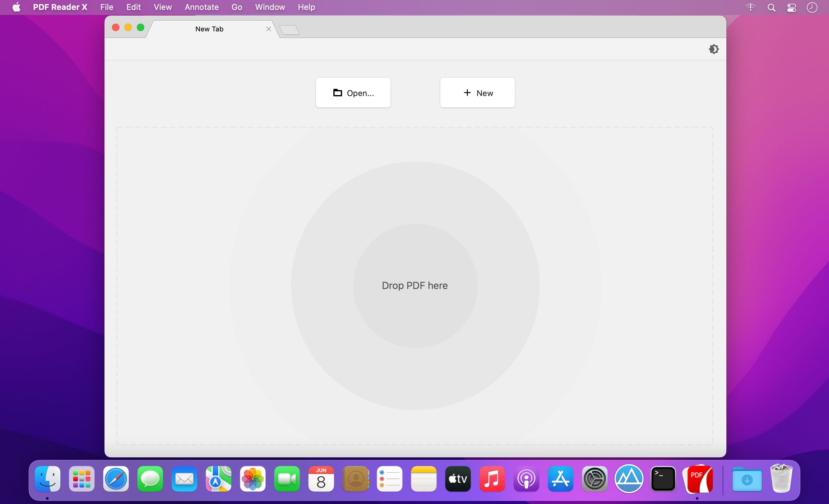Image resolution: width=829 pixels, height=504 pixels.
Task: Open the View menu
Action: tap(163, 7)
